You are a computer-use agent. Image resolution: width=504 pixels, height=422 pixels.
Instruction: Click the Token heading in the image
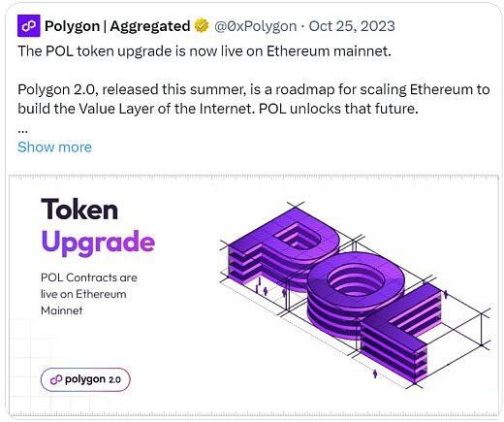pos(79,210)
